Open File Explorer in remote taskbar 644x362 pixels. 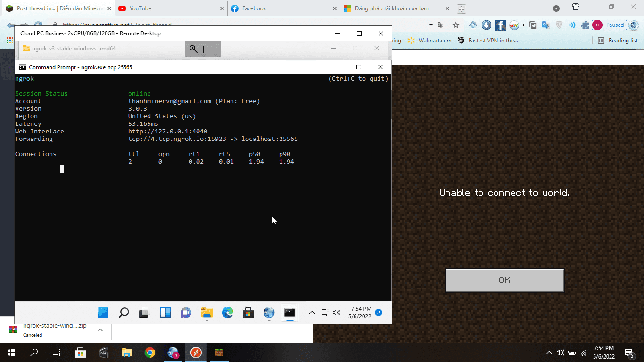[207, 313]
